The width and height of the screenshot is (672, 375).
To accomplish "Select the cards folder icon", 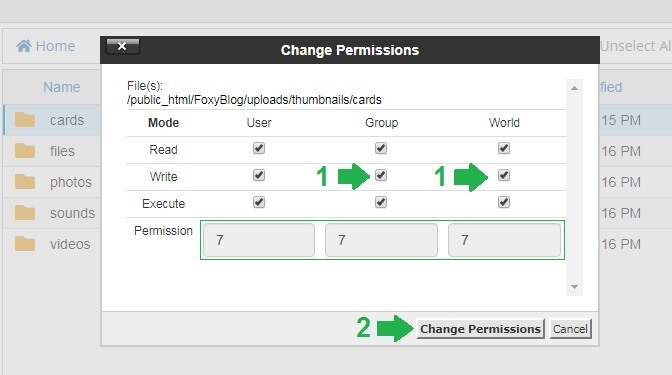I will tap(25, 120).
